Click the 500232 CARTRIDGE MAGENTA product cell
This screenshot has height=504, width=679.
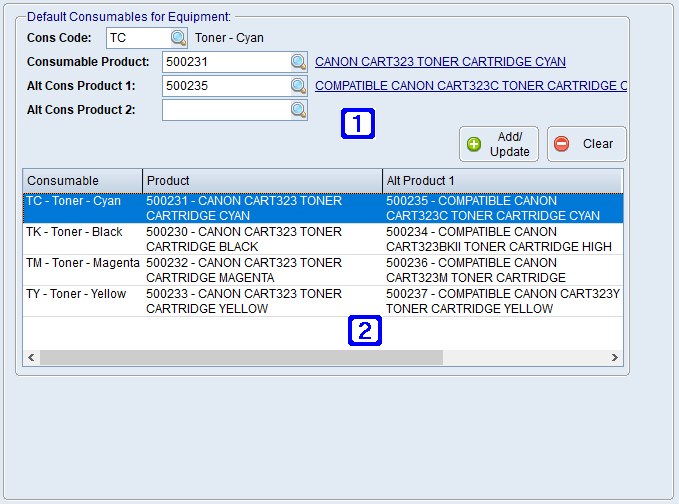[x=262, y=270]
